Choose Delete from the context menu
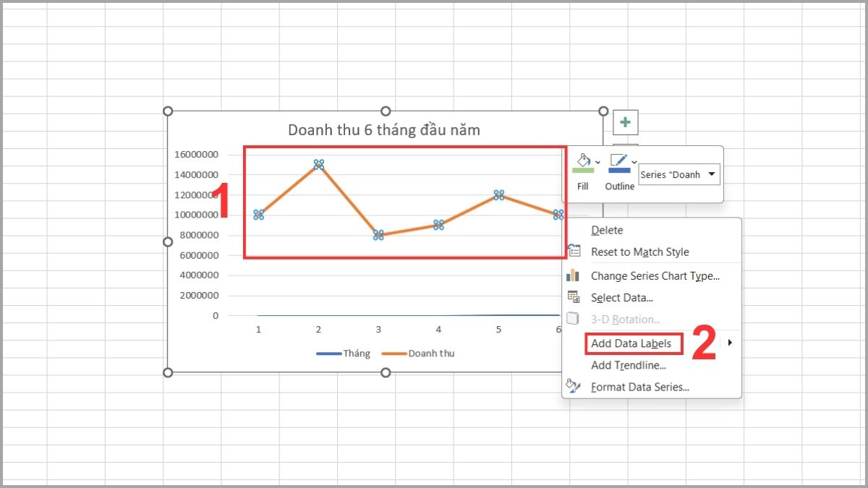 (607, 230)
